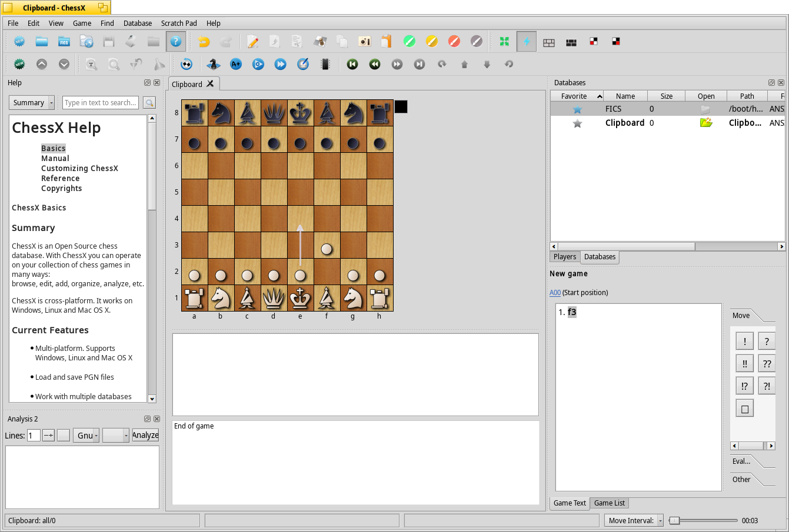
Task: Click the A00 opening code link
Action: (555, 293)
